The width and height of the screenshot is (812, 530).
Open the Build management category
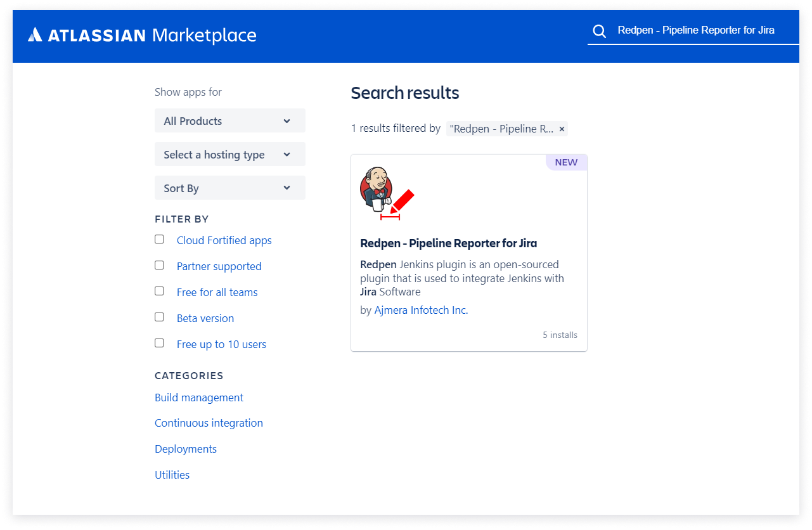(199, 397)
